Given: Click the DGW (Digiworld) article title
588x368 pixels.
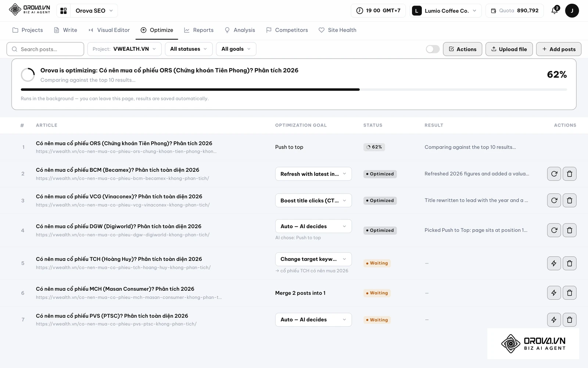Looking at the screenshot, I should point(119,226).
